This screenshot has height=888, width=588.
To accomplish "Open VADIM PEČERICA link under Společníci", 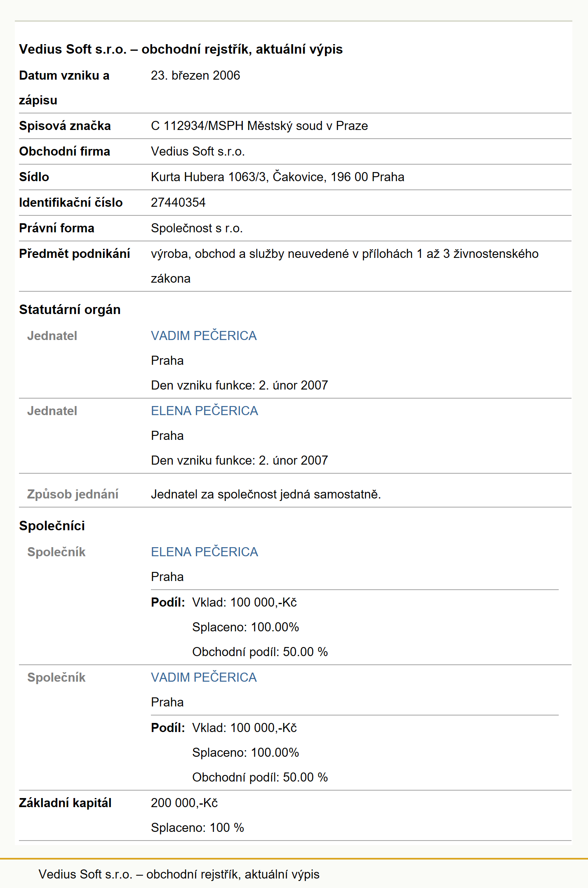I will [x=204, y=677].
